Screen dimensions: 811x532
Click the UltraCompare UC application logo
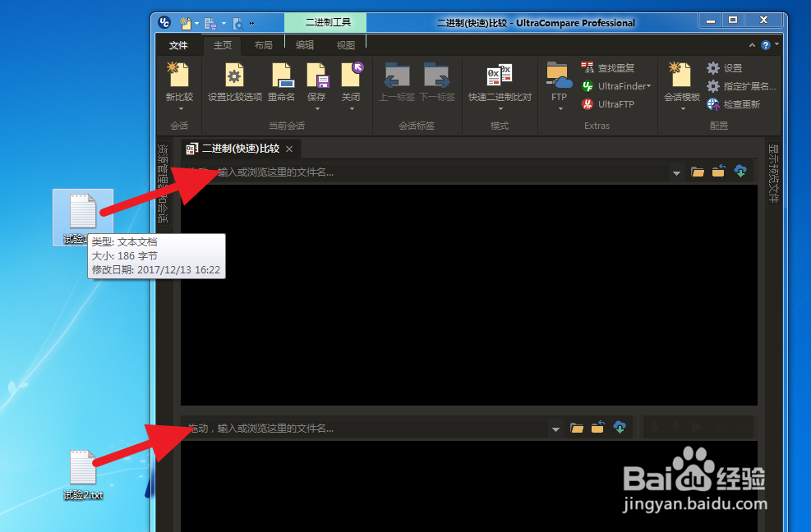(x=164, y=22)
